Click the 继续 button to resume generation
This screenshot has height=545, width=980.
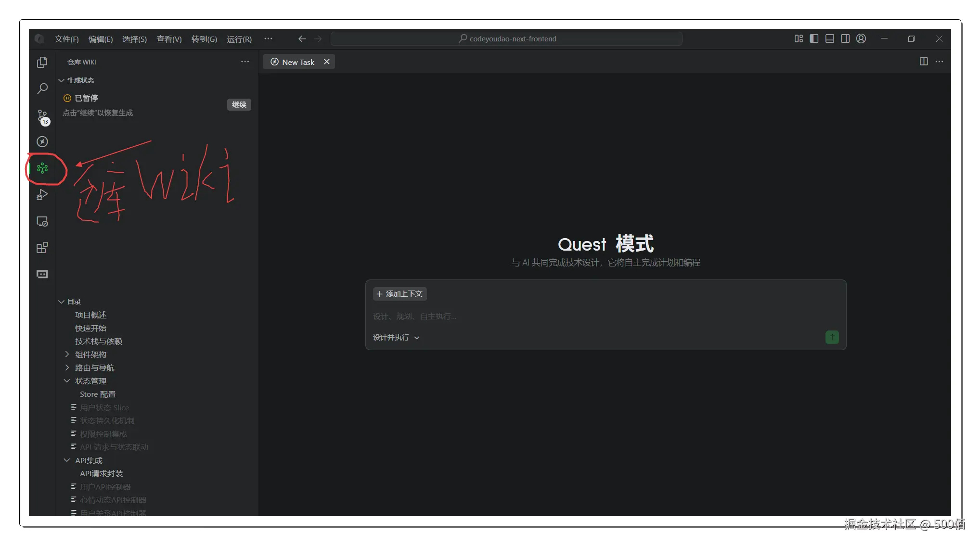(239, 104)
